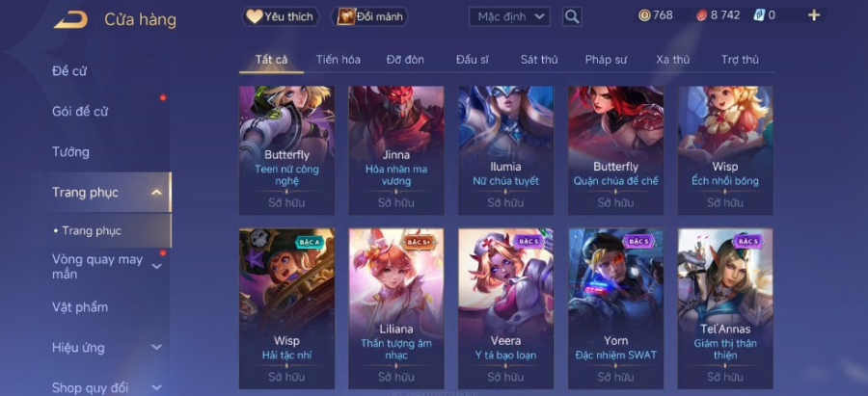Viewport: 868px width, 396px height.
Task: Open the Mặc định sort dropdown
Action: 510,16
